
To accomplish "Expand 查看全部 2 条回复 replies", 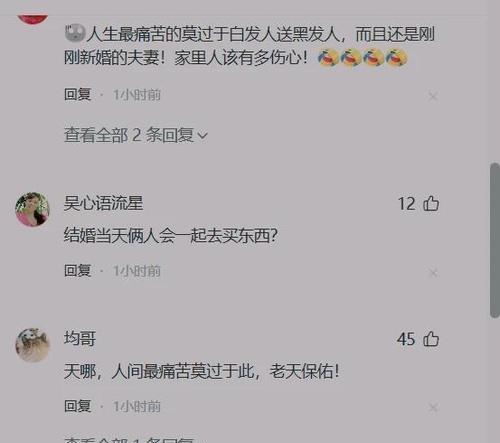I will coord(136,135).
